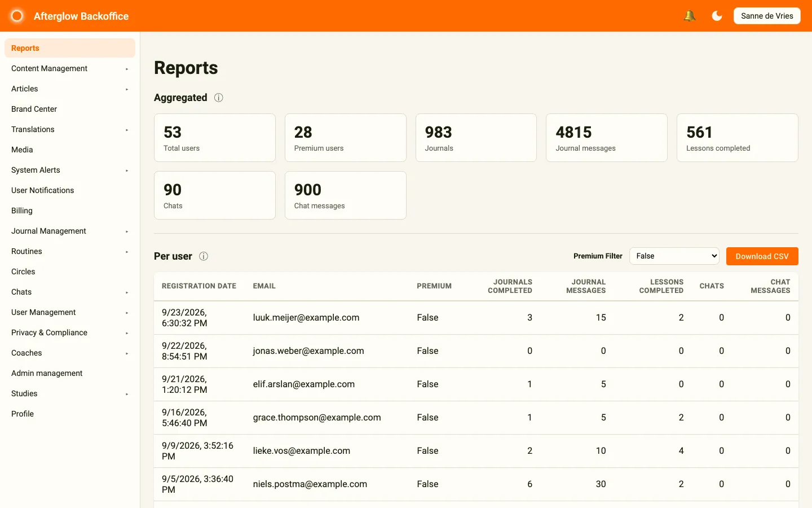This screenshot has width=812, height=508.
Task: Open the Sanne de Vries user menu
Action: coord(767,16)
